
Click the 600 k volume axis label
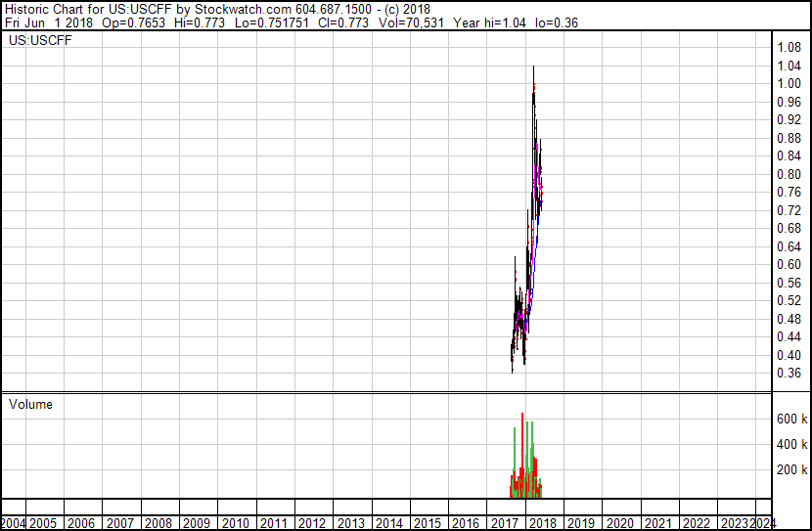pos(791,419)
